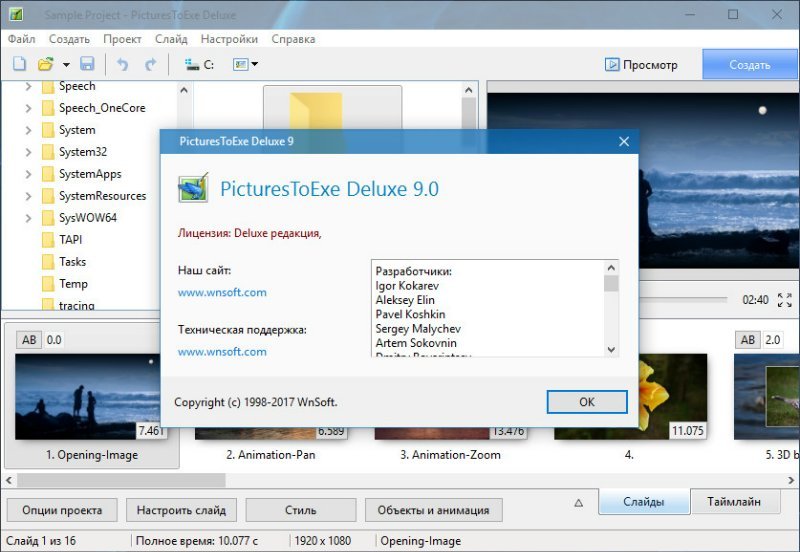800x552 pixels.
Task: Select the C: drive icon
Action: (199, 64)
